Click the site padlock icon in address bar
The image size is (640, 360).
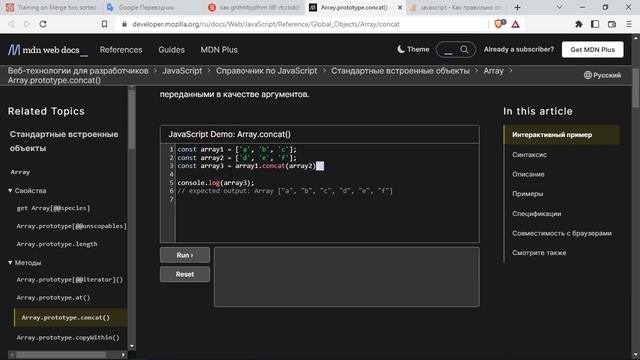click(x=124, y=24)
